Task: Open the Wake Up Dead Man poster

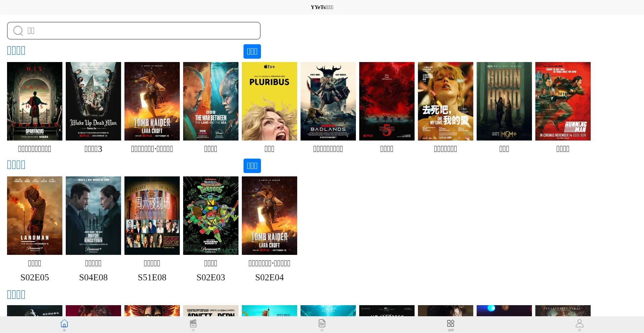Action: (x=93, y=101)
